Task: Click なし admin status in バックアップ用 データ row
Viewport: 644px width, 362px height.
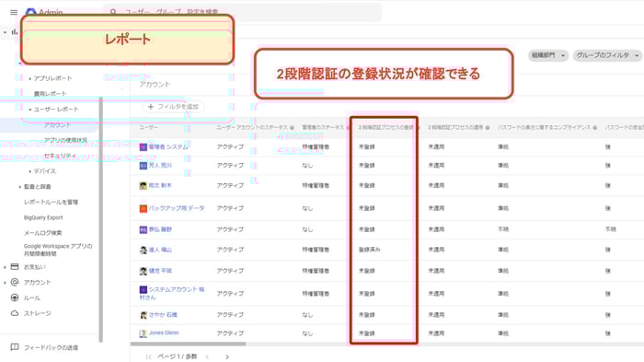Action: (307, 208)
